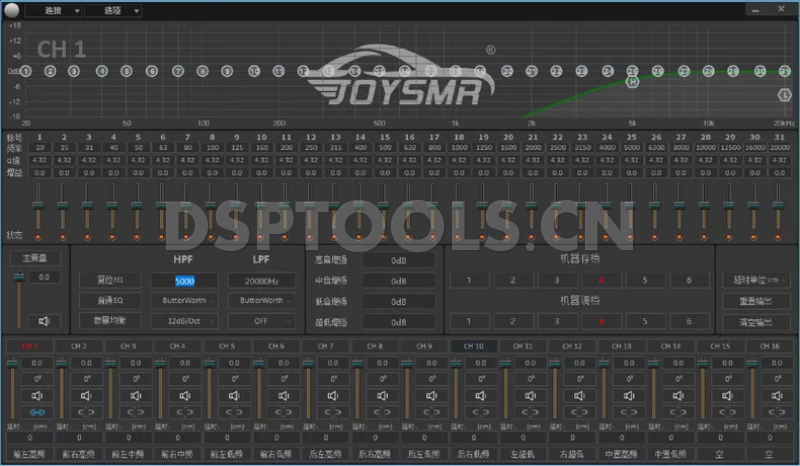
Task: Open the 连接 dropdown in the title bar
Action: point(54,10)
